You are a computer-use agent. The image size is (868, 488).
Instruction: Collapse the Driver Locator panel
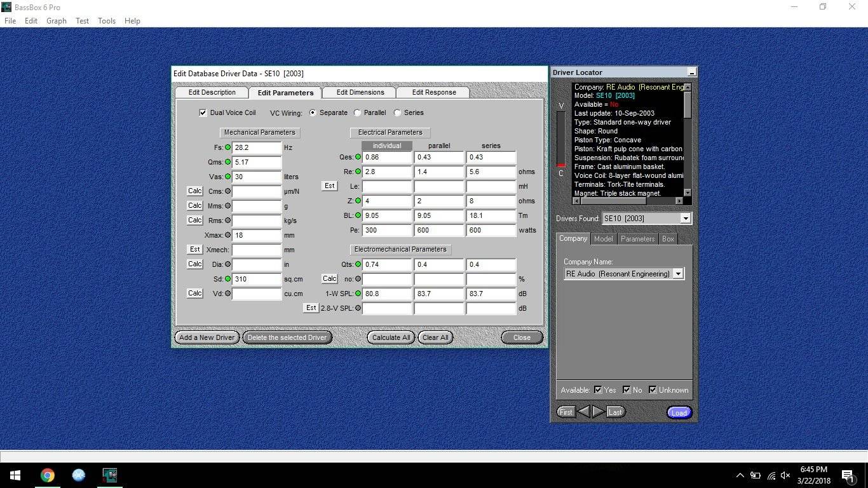(x=692, y=72)
